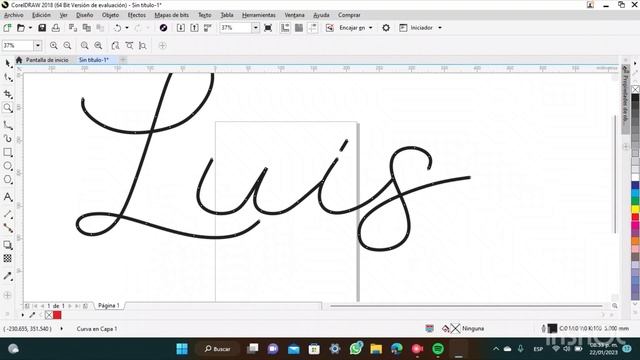
Task: Toggle guidelines display
Action: 313,28
